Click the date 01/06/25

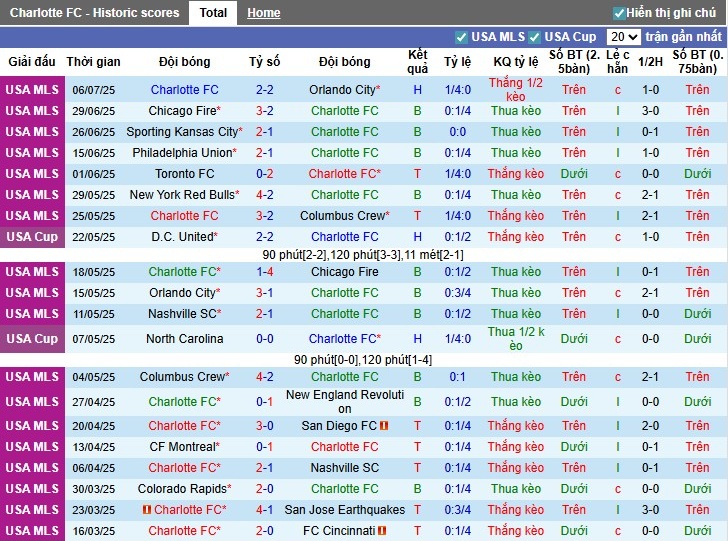(93, 174)
